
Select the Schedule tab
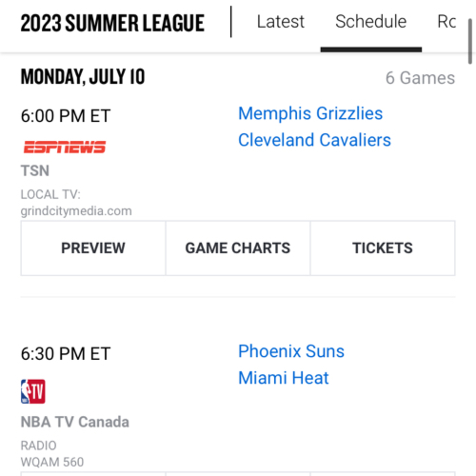(x=371, y=22)
